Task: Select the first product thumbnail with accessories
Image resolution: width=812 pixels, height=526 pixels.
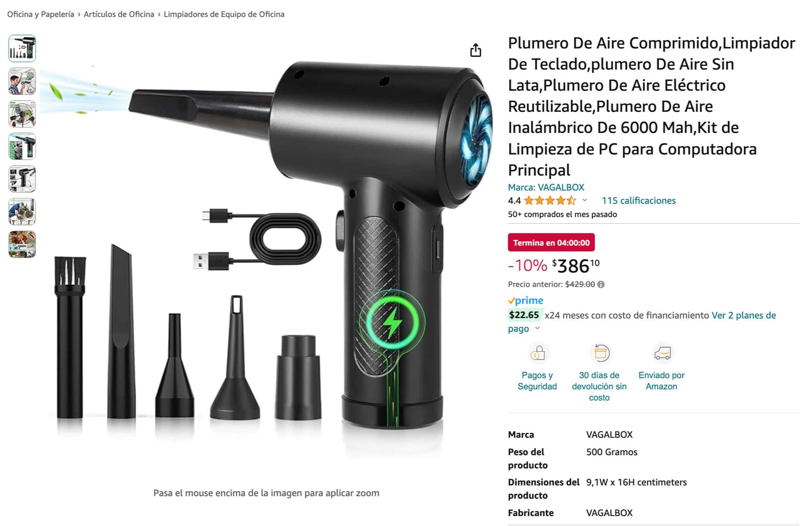Action: (22, 48)
